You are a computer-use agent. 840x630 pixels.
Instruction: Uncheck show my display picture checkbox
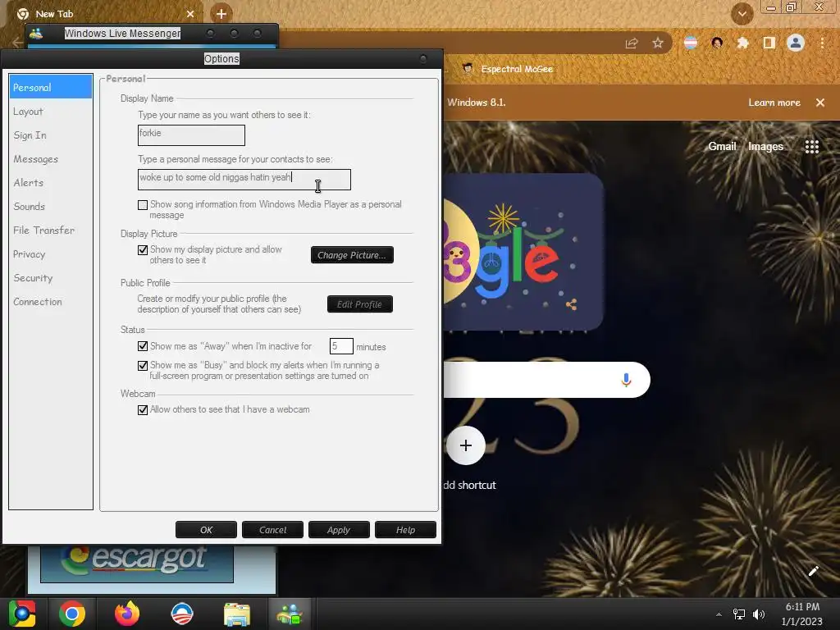pyautogui.click(x=143, y=250)
